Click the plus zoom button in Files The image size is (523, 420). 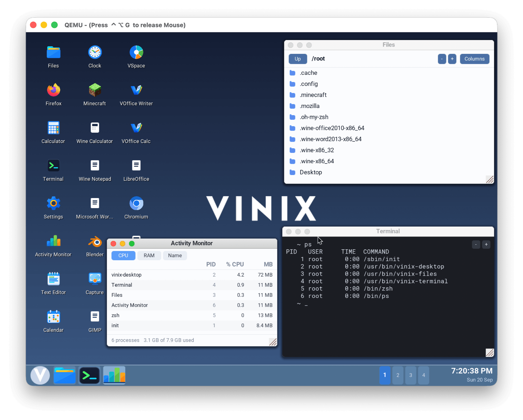click(x=452, y=59)
